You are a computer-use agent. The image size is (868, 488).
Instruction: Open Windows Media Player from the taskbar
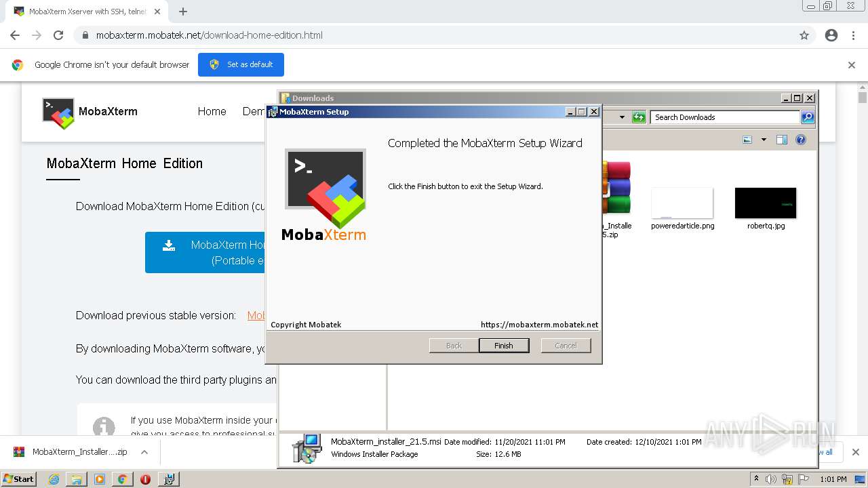pyautogui.click(x=100, y=479)
